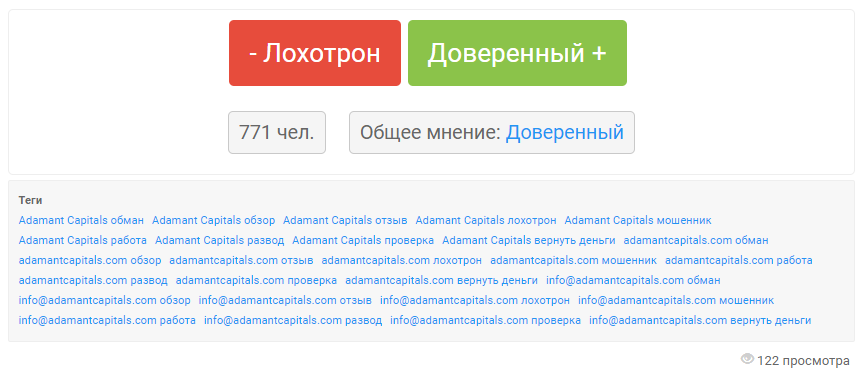The height and width of the screenshot is (382, 865).
Task: Open tag "Adamant Capitals мошенник"
Action: (638, 220)
